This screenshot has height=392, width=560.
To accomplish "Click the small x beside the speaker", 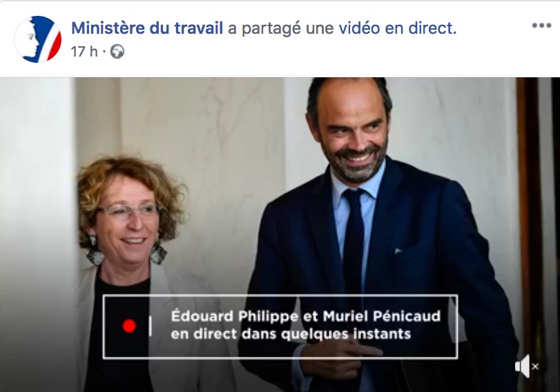I will click(535, 366).
